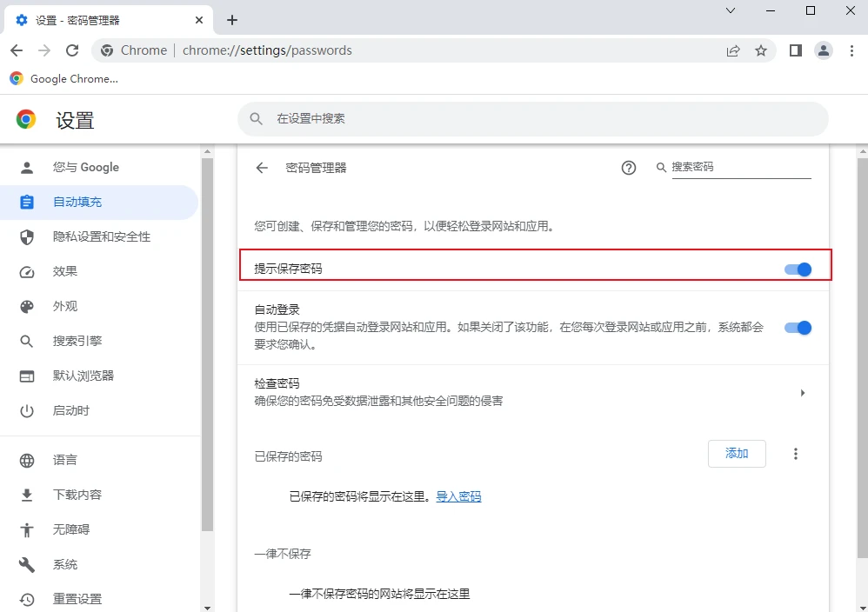Open 搜索引擎 settings
868x612 pixels.
click(x=99, y=341)
